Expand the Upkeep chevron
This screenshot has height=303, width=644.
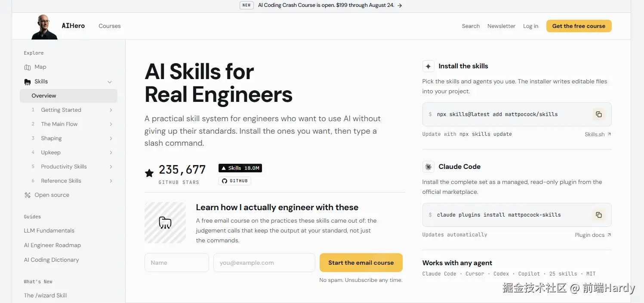coord(111,153)
